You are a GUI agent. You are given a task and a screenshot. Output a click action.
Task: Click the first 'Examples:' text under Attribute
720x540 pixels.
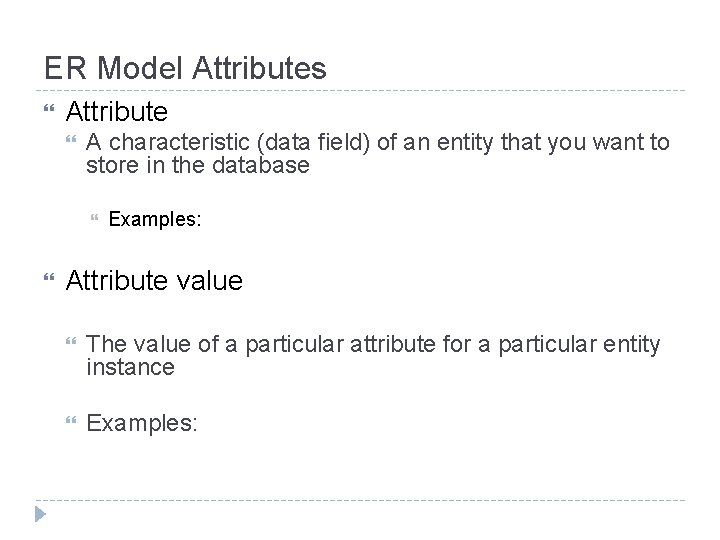click(x=155, y=219)
